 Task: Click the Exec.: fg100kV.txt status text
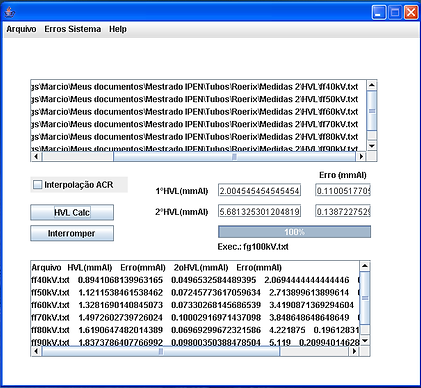click(253, 247)
